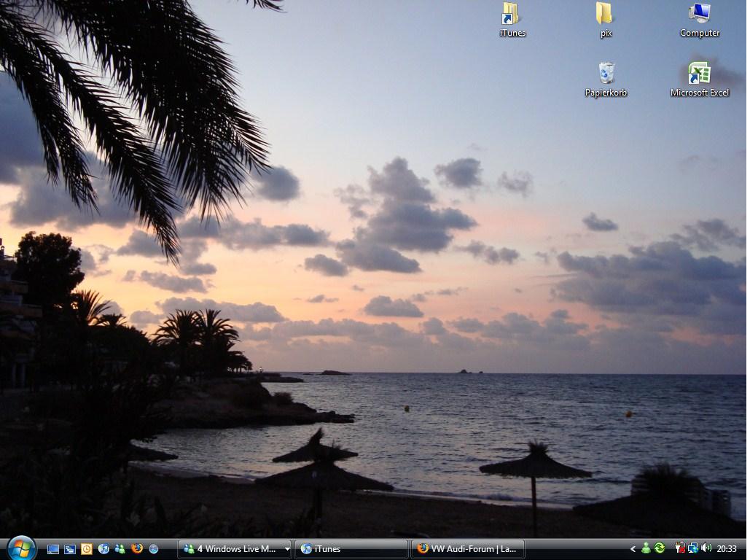The image size is (750, 560).
Task: Click the Show Desktop quick launch icon
Action: pyautogui.click(x=53, y=548)
